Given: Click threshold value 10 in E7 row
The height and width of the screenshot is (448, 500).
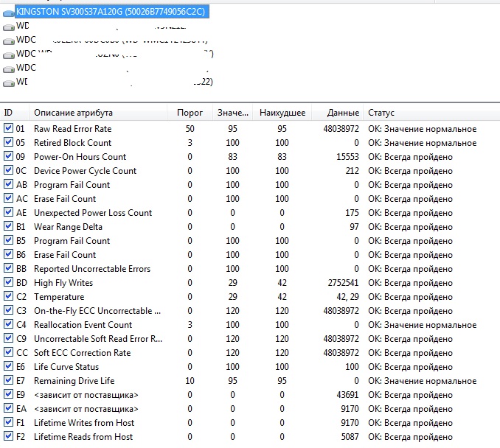Looking at the screenshot, I should [190, 381].
